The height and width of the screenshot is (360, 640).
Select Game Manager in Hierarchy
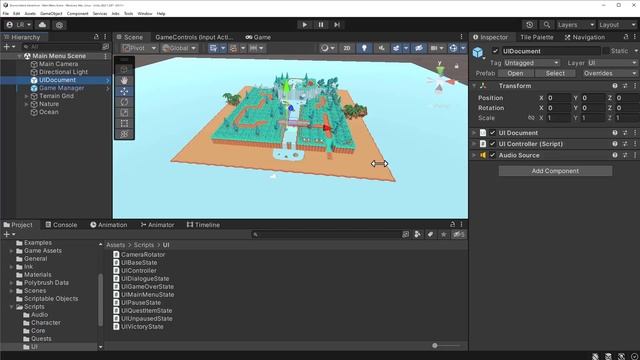tap(62, 88)
